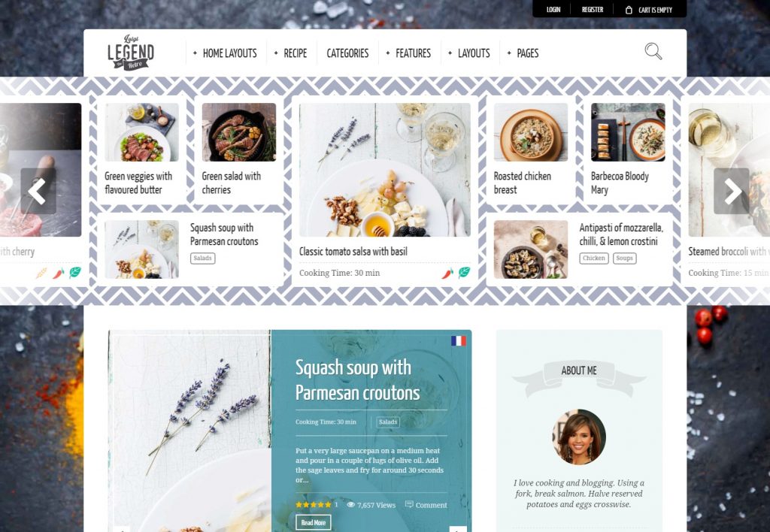Click the comment speech bubble icon

tap(408, 504)
